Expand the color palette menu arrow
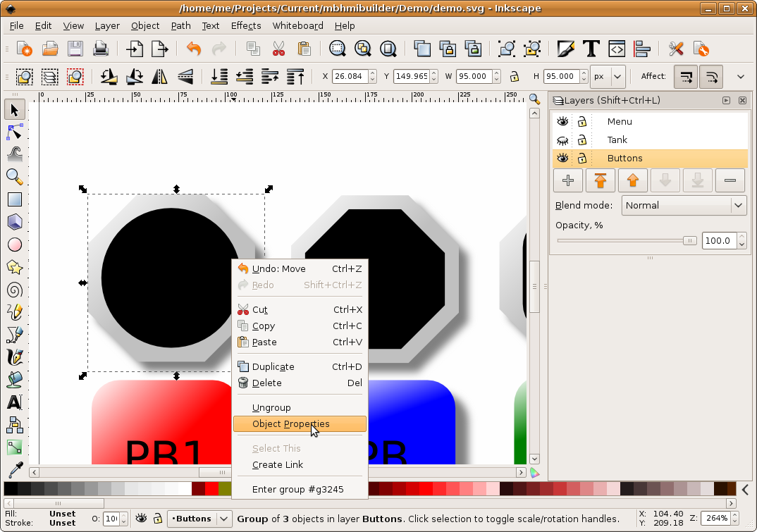 [x=746, y=490]
